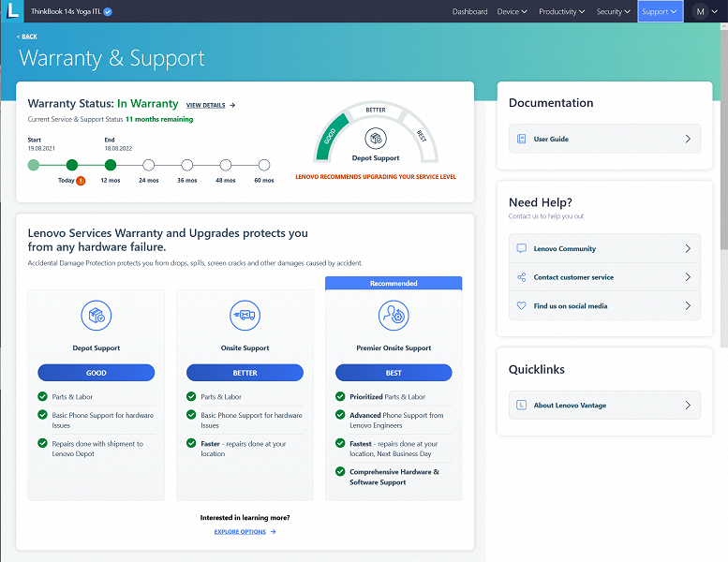Click the Onsite Support truck icon
The image size is (728, 562).
pos(245,315)
